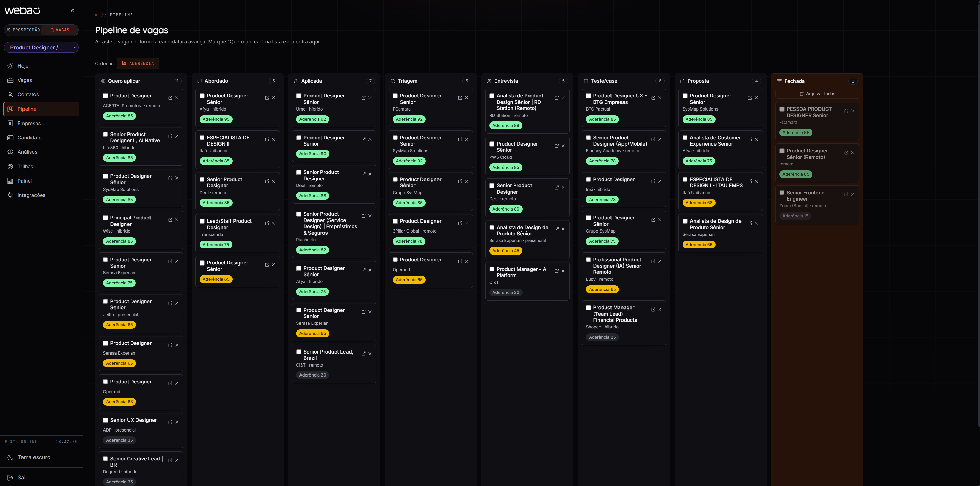The width and height of the screenshot is (980, 486).
Task: Click the Fechada column count badge 3
Action: (x=852, y=81)
